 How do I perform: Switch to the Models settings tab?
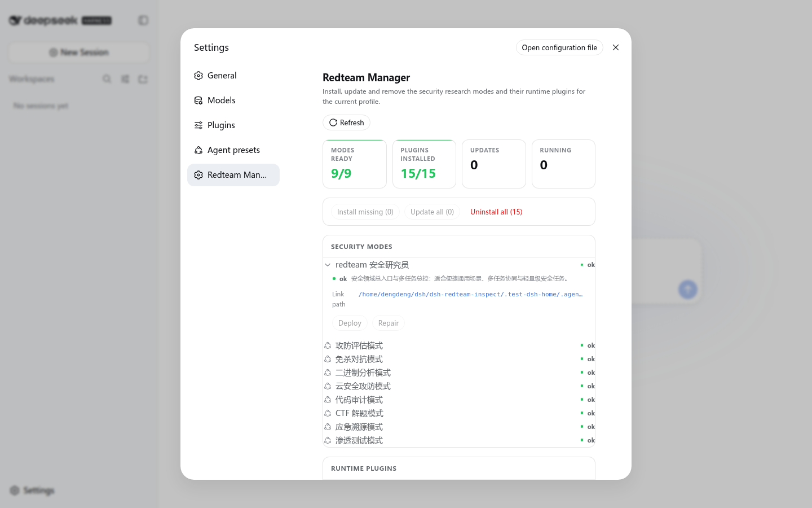(233, 100)
